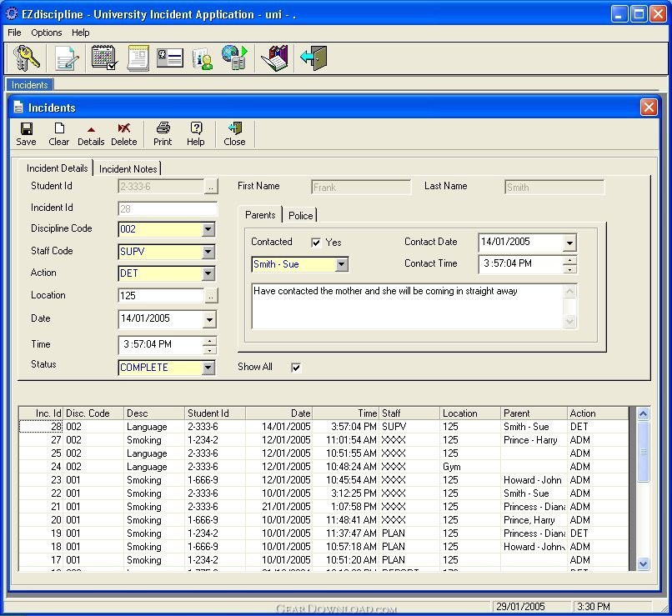Open the books help icon

pyautogui.click(x=274, y=58)
